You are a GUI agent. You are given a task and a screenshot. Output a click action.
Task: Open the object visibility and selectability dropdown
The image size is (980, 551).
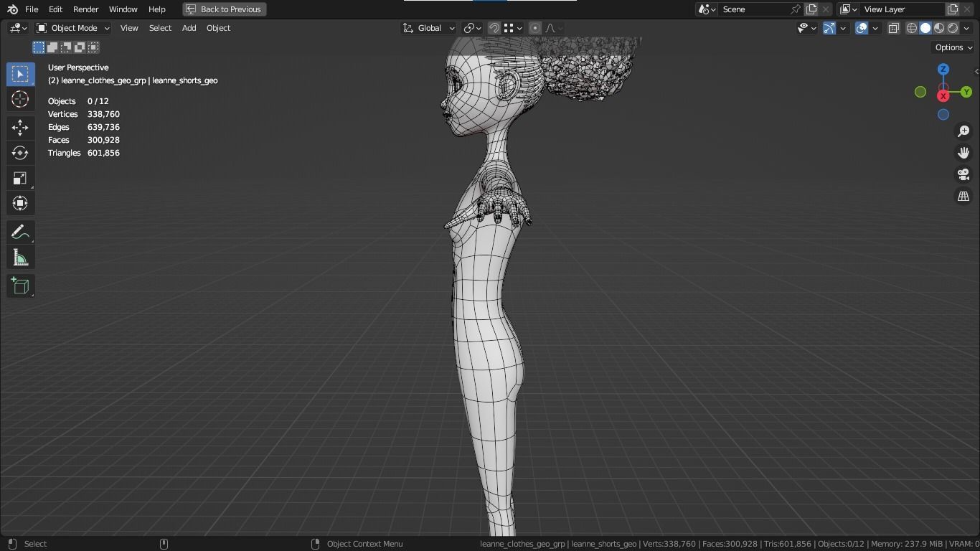coord(807,28)
